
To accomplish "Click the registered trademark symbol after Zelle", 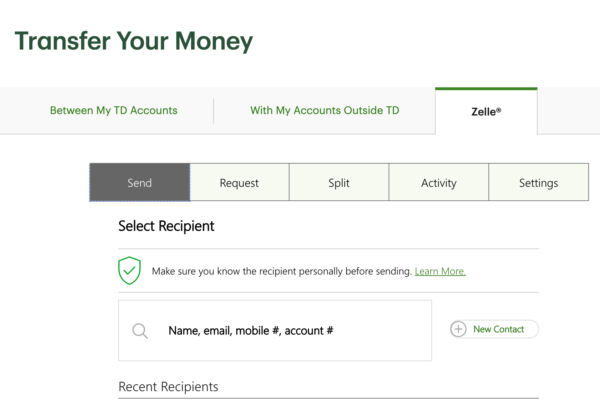I will pos(499,109).
